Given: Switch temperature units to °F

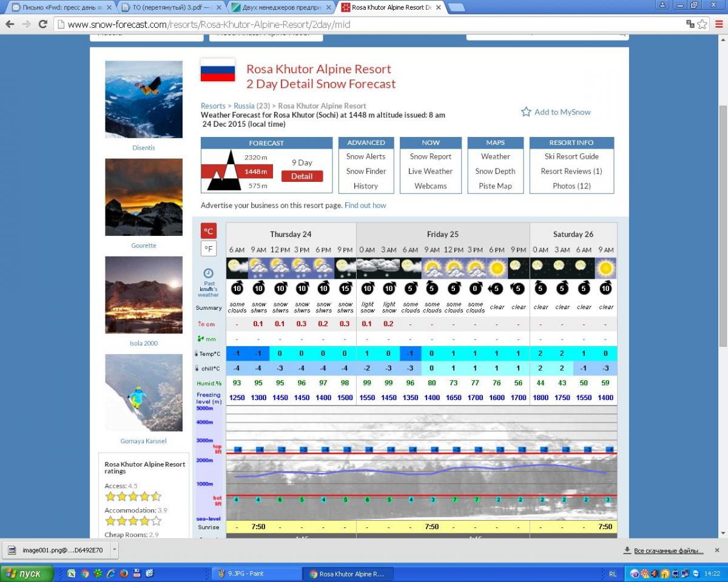Looking at the screenshot, I should click(209, 249).
